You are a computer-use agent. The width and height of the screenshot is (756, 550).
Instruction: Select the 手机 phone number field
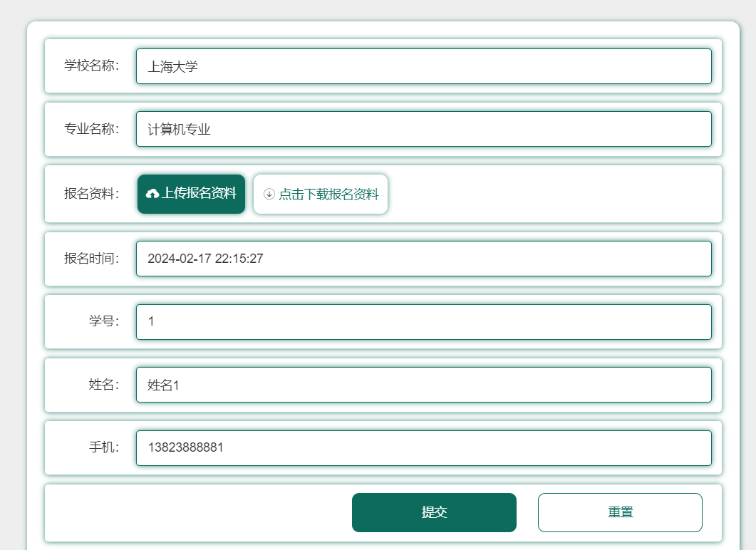pos(424,447)
